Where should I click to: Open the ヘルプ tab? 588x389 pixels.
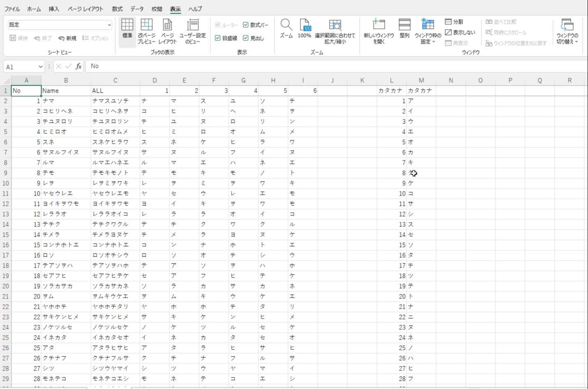[195, 9]
